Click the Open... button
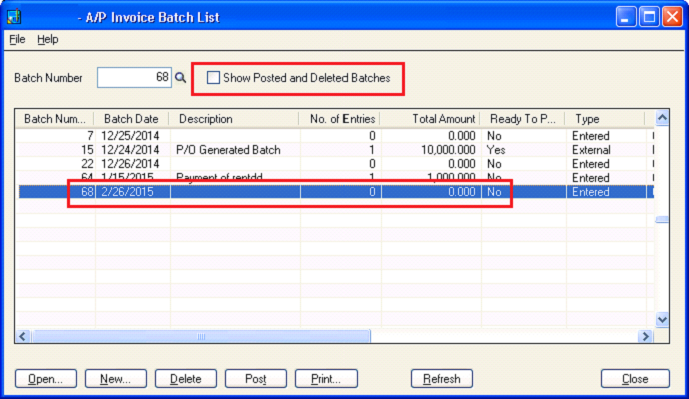This screenshot has height=399, width=689. pos(46,379)
